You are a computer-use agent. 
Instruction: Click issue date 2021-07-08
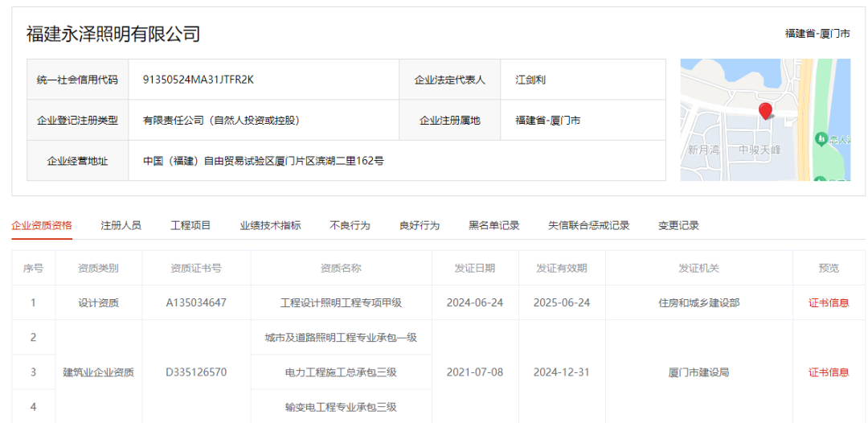pyautogui.click(x=475, y=372)
